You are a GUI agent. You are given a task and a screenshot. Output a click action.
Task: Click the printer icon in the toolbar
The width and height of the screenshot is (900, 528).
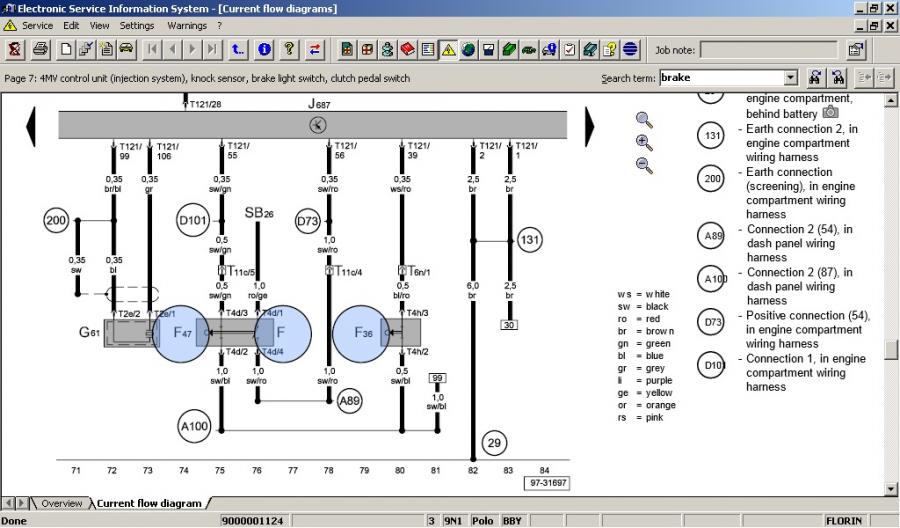40,49
